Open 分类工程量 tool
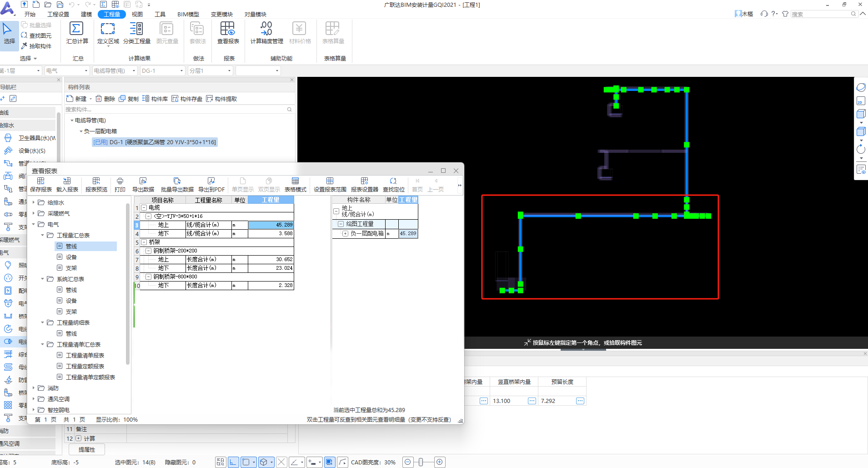The width and height of the screenshot is (868, 468). coord(136,33)
